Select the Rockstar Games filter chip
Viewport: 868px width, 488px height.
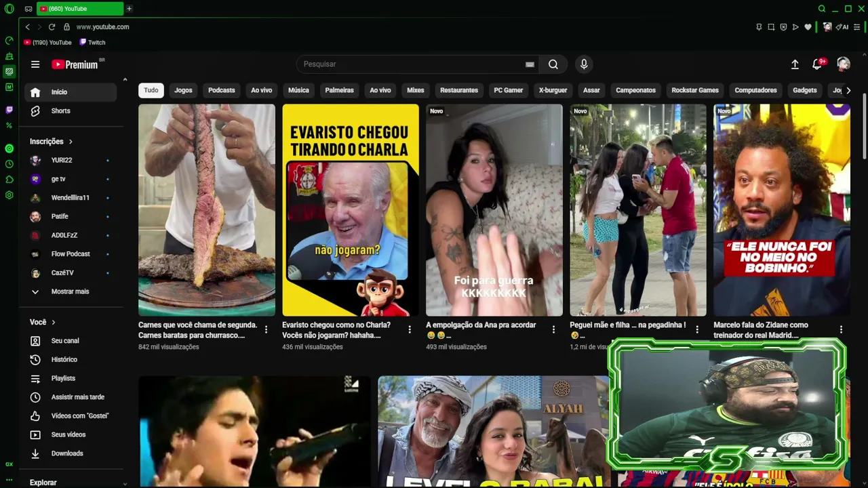(695, 90)
